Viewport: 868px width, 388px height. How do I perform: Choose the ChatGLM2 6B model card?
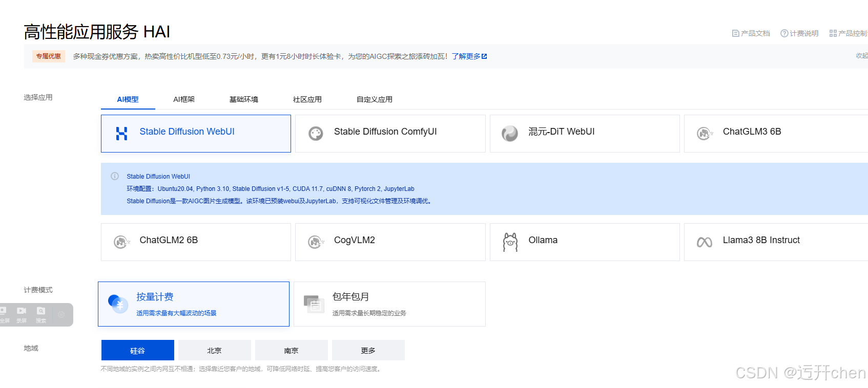[196, 242]
